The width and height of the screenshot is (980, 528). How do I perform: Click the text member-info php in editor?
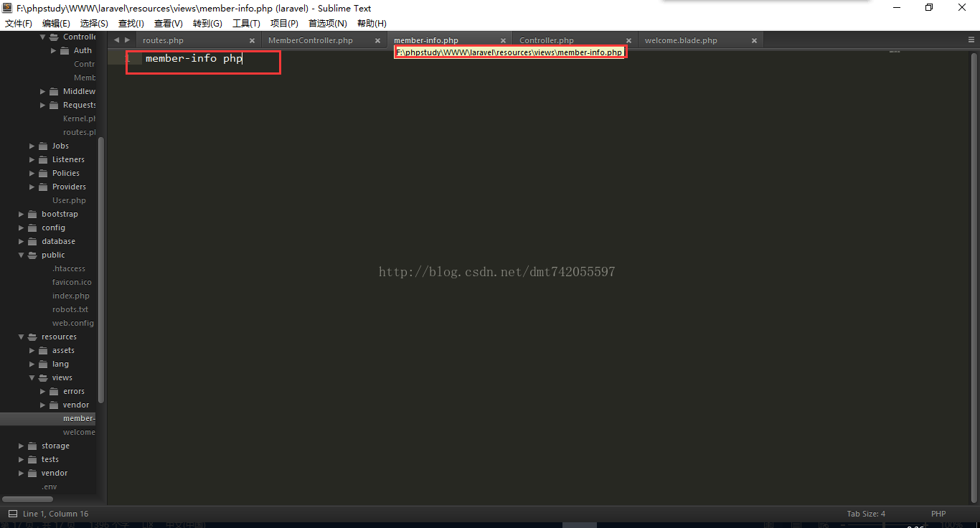click(194, 58)
